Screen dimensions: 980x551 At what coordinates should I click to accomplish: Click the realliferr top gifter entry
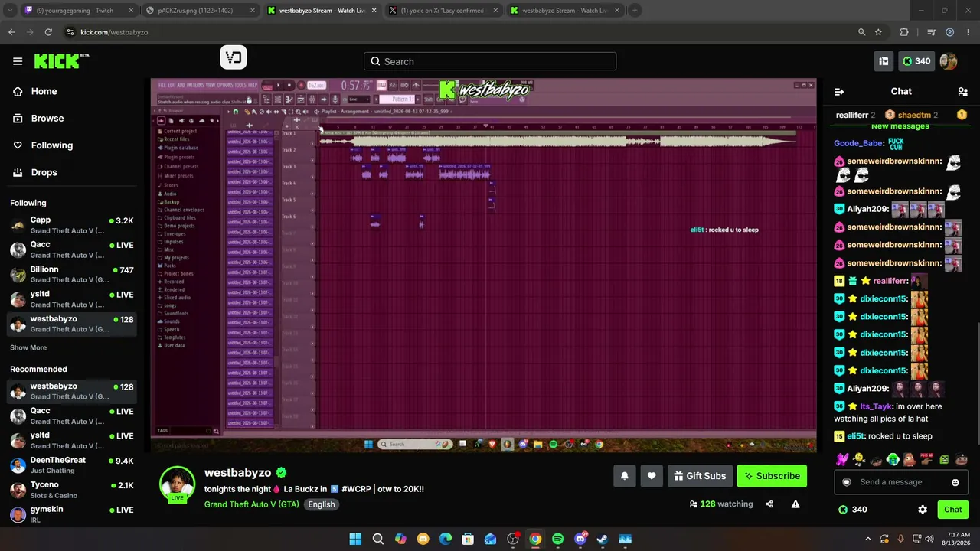[x=855, y=115]
